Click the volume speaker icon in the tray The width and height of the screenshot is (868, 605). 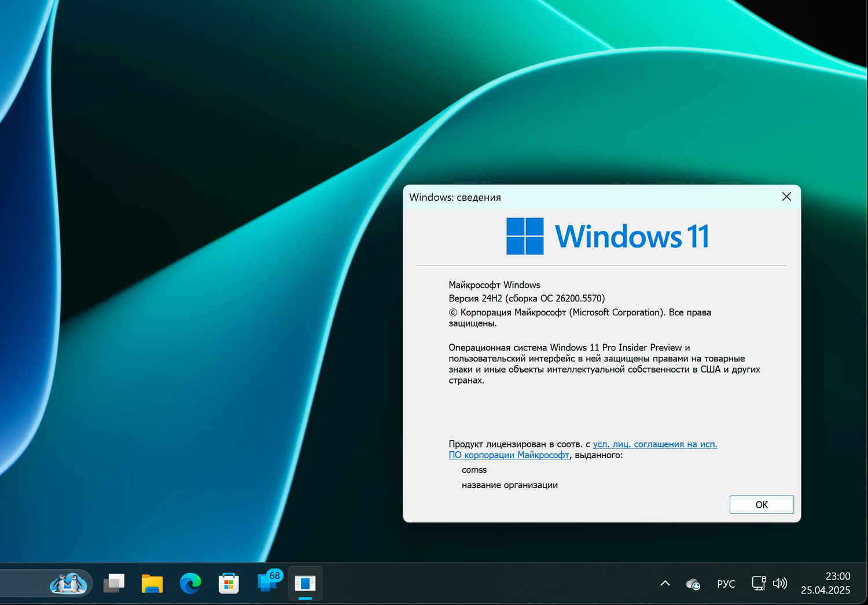pyautogui.click(x=780, y=583)
